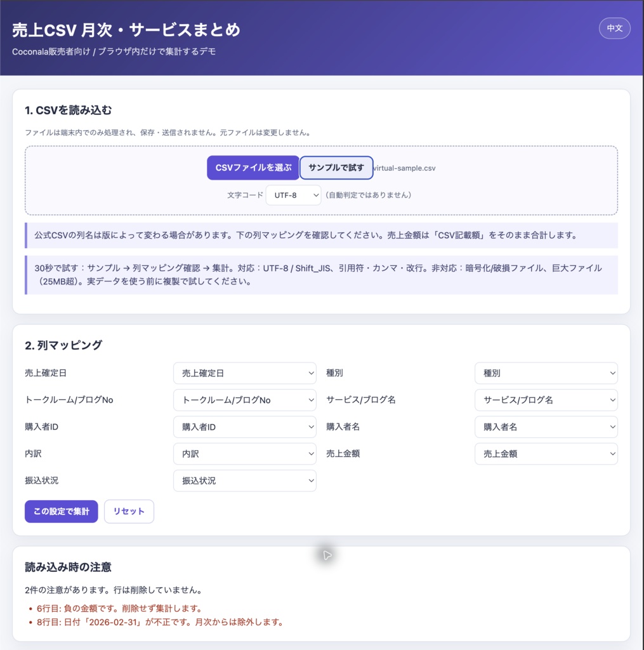Click the 1. CSVを読み込む heading

pos(69,110)
